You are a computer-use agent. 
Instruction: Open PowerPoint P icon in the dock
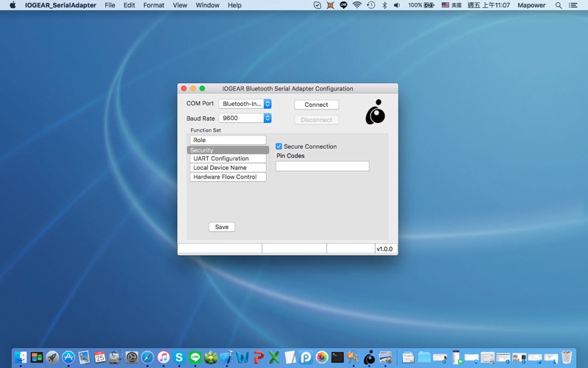(x=259, y=357)
